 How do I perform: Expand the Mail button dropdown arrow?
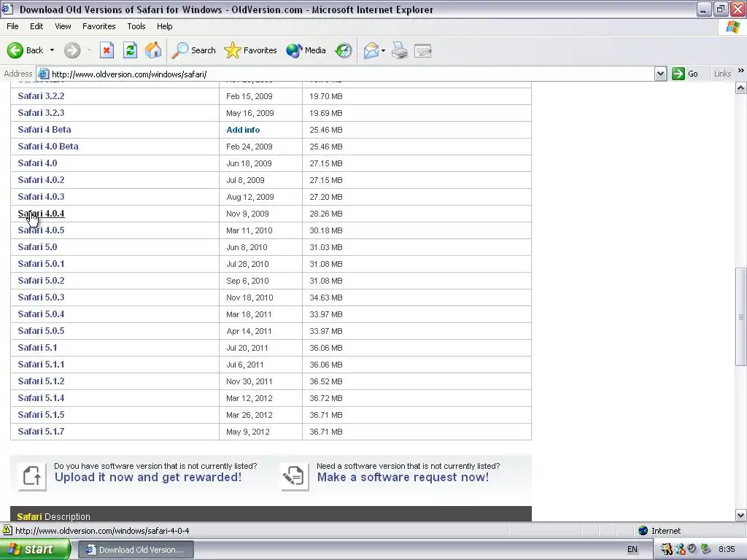383,50
